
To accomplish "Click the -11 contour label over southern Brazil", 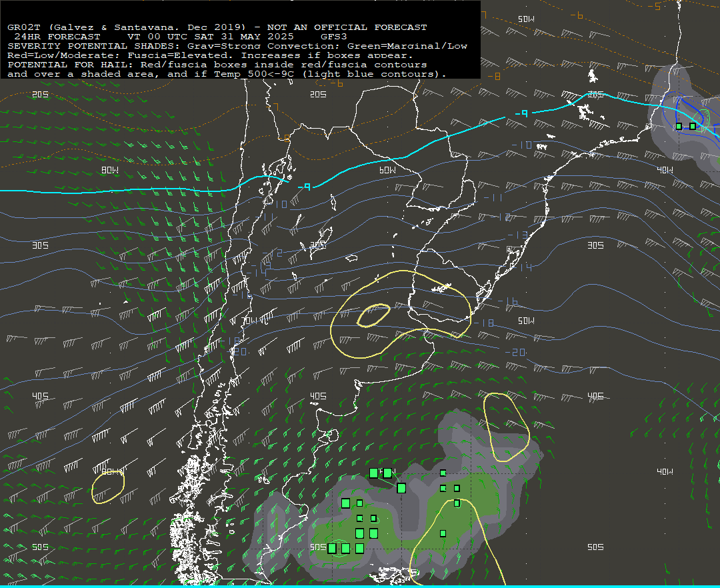I will coord(493,198).
